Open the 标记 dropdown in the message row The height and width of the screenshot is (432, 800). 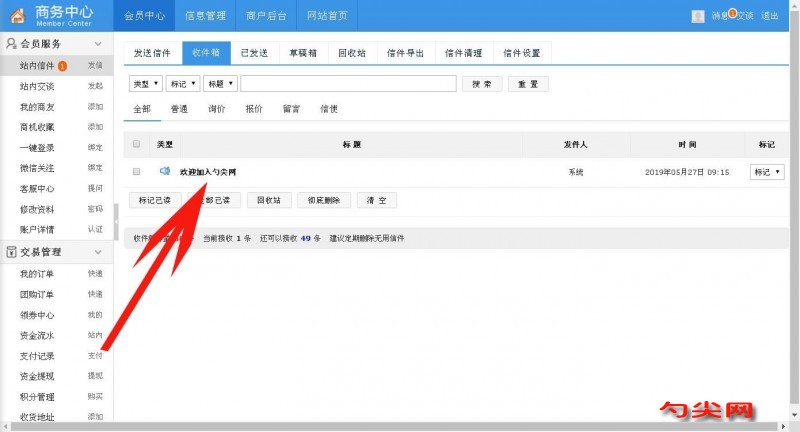767,172
